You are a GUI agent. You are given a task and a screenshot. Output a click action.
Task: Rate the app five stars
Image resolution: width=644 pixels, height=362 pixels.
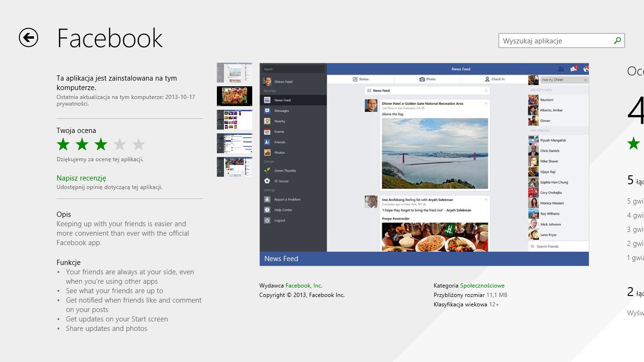click(x=139, y=144)
